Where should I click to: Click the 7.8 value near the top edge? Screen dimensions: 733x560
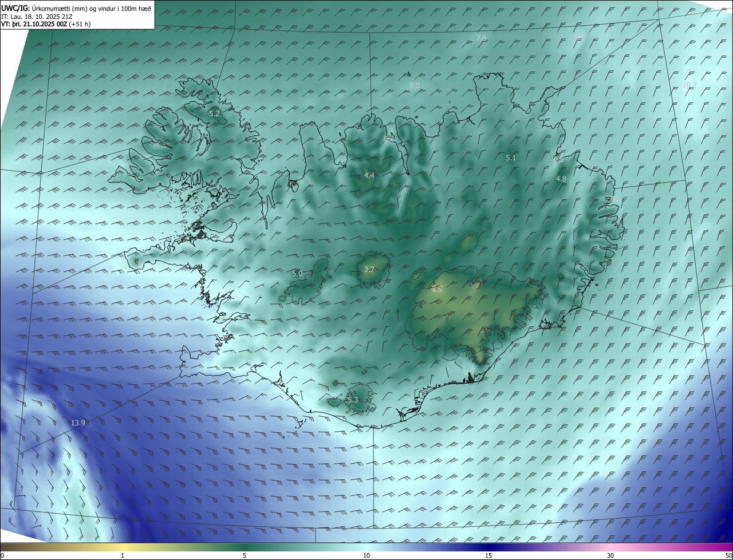[481, 38]
